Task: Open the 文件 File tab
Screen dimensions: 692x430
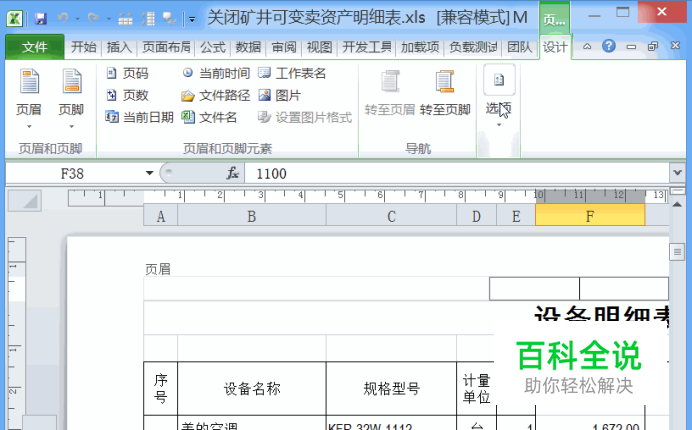Action: pyautogui.click(x=34, y=47)
